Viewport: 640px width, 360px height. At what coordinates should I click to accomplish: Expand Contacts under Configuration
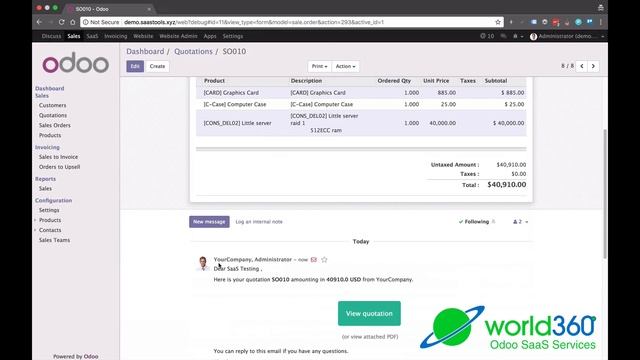click(50, 230)
